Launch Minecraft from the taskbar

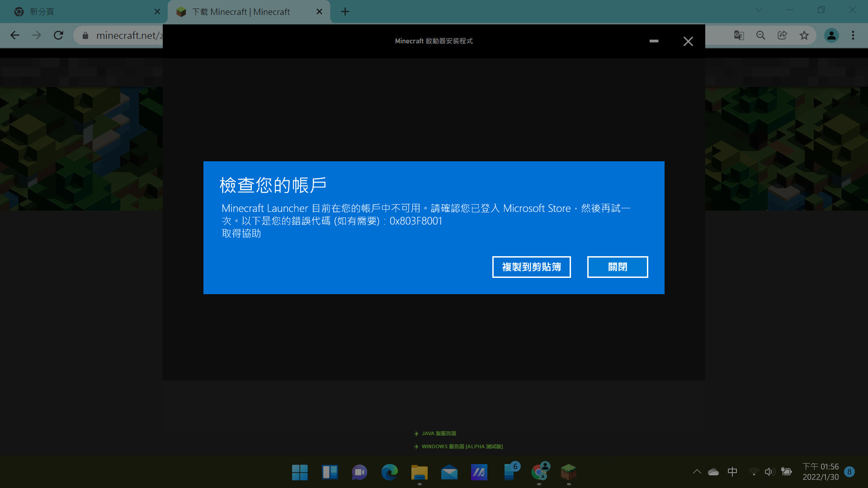coord(569,472)
